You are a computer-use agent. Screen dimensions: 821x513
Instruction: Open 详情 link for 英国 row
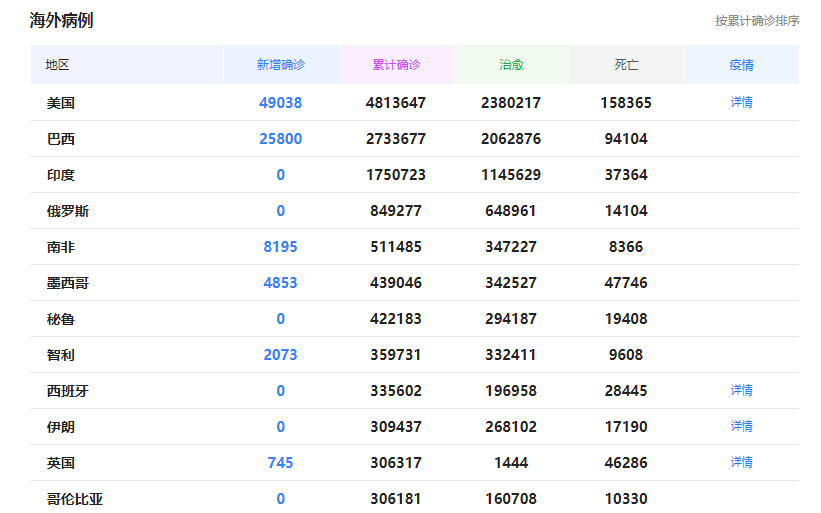741,462
